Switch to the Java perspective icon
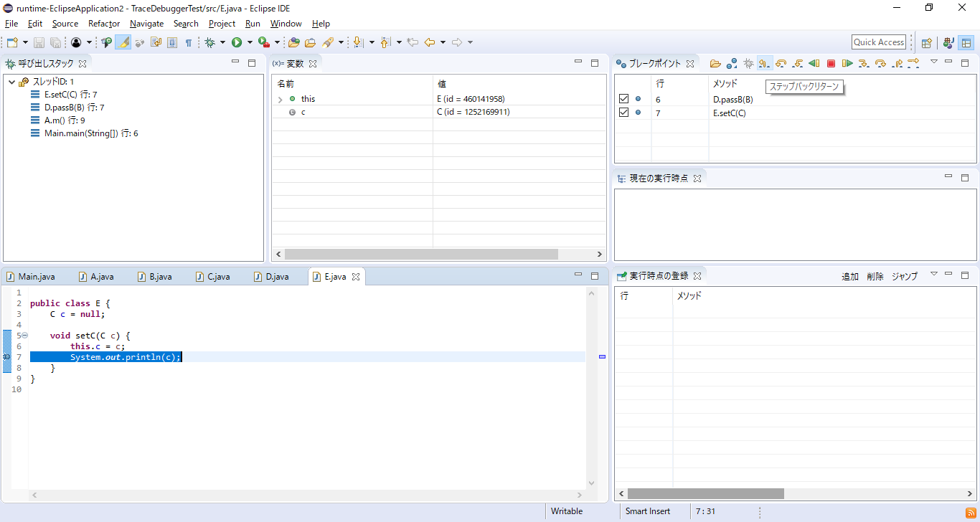Viewport: 980px width, 522px height. (x=948, y=43)
